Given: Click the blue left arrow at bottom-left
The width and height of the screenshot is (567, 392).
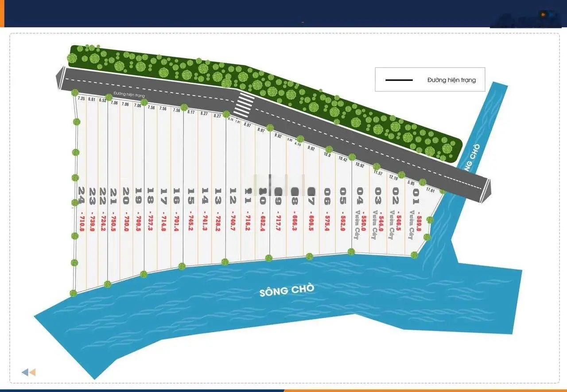Looking at the screenshot, I should point(25,373).
